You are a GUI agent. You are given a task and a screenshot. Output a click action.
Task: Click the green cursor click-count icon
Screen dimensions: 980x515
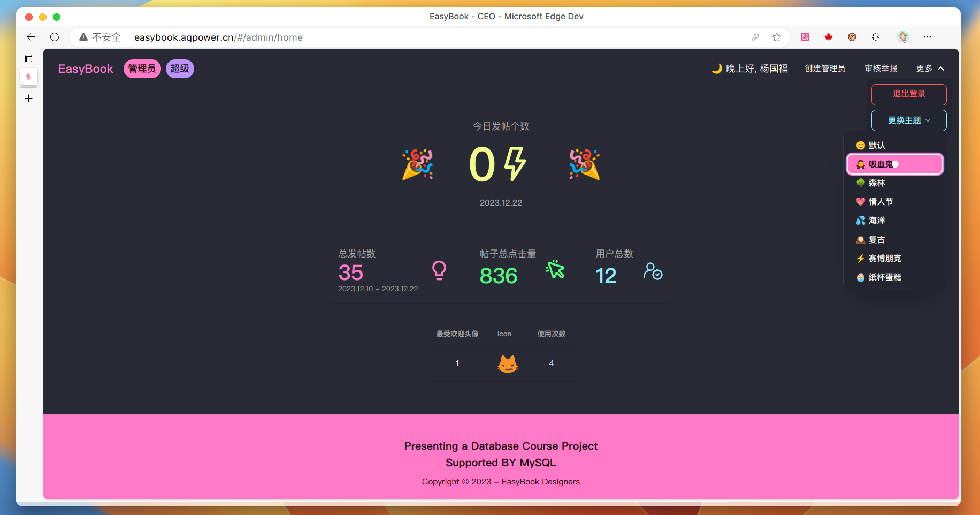tap(555, 269)
